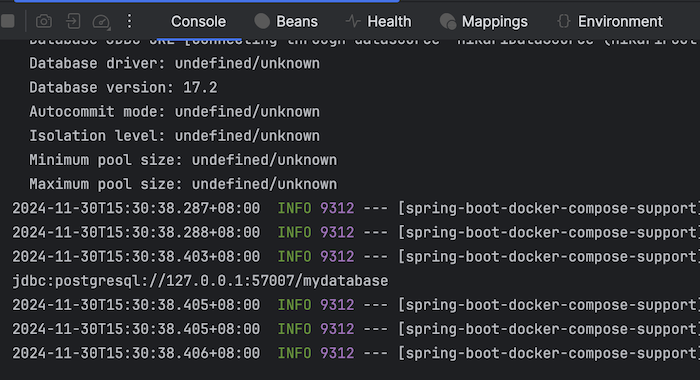Click the Database version 17.2 line
The width and height of the screenshot is (700, 380).
click(123, 88)
